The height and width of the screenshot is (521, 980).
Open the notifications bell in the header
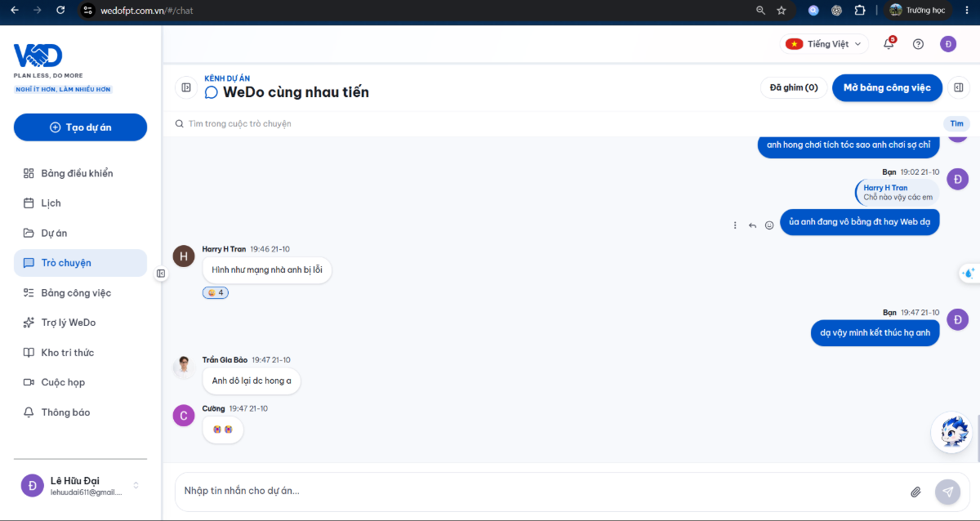point(889,44)
